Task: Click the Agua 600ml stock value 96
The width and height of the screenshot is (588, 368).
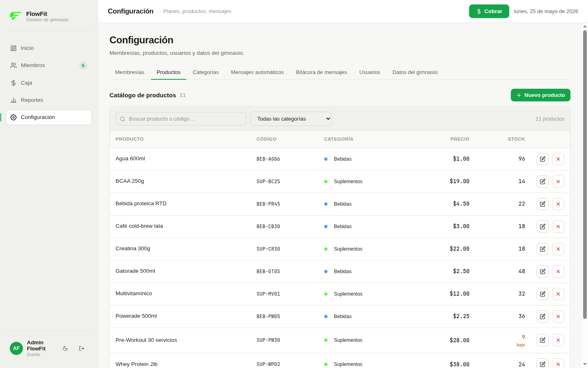Action: 521,159
